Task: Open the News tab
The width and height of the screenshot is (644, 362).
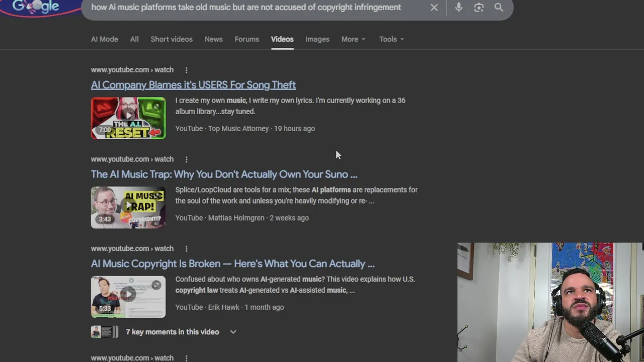Action: (213, 39)
